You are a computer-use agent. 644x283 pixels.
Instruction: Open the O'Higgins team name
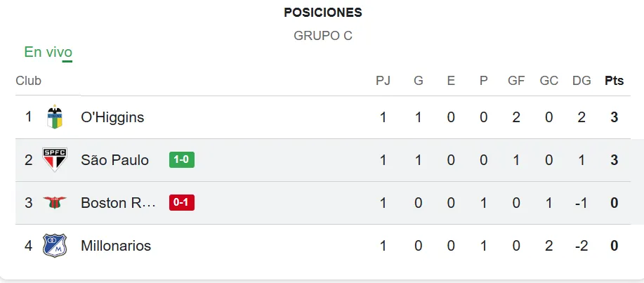click(x=112, y=117)
